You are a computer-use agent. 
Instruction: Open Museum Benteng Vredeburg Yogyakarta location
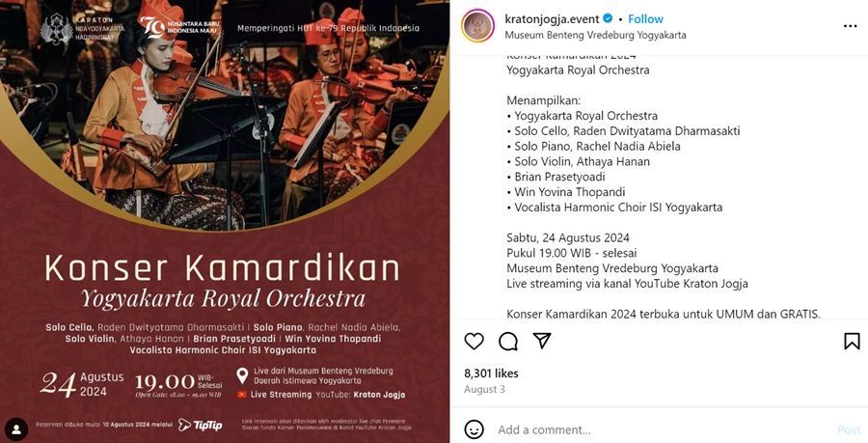[596, 35]
